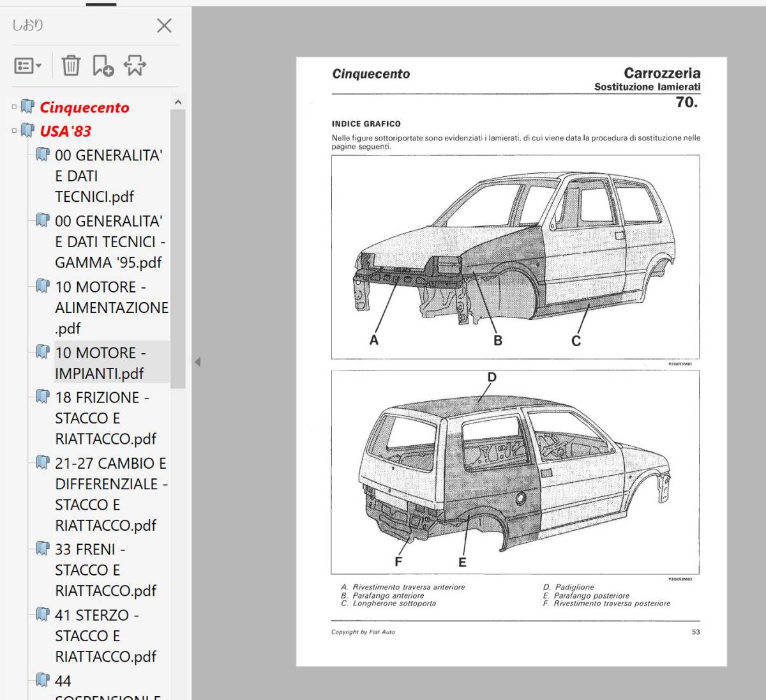Viewport: 766px width, 700px height.
Task: Click the INDICE GRAFICO heading
Action: (366, 124)
